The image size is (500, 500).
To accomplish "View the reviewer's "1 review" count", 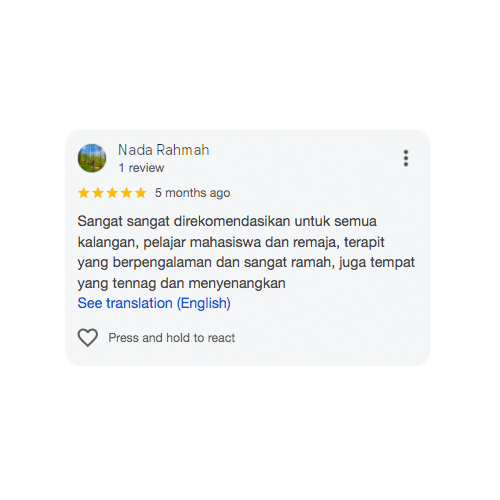I will tap(141, 168).
